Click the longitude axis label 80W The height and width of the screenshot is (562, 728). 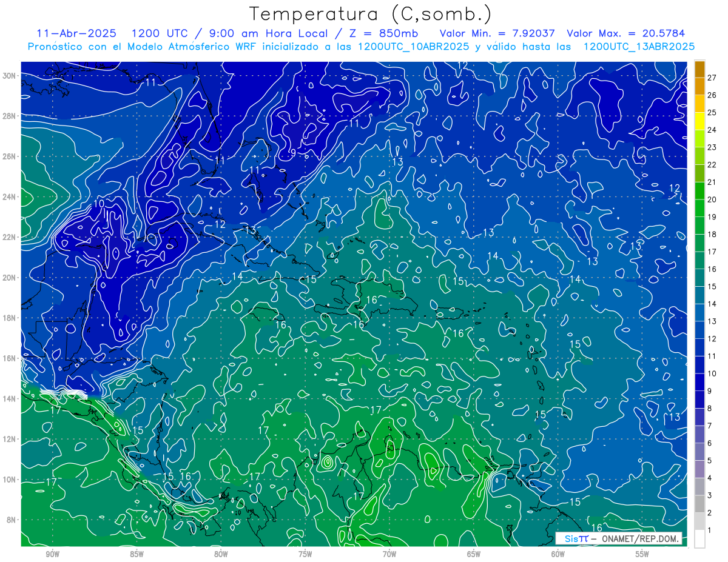click(221, 554)
